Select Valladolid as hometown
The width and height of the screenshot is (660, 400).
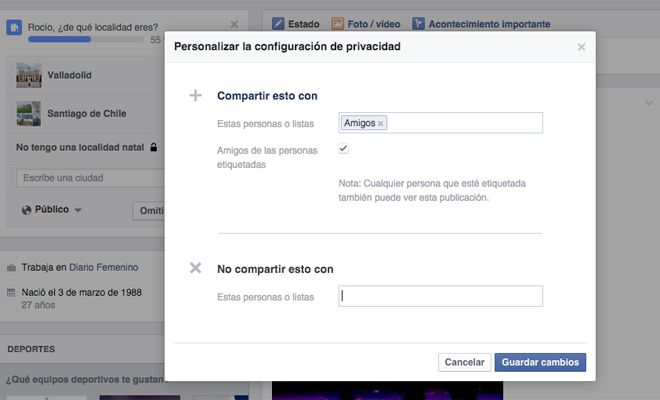pyautogui.click(x=69, y=75)
